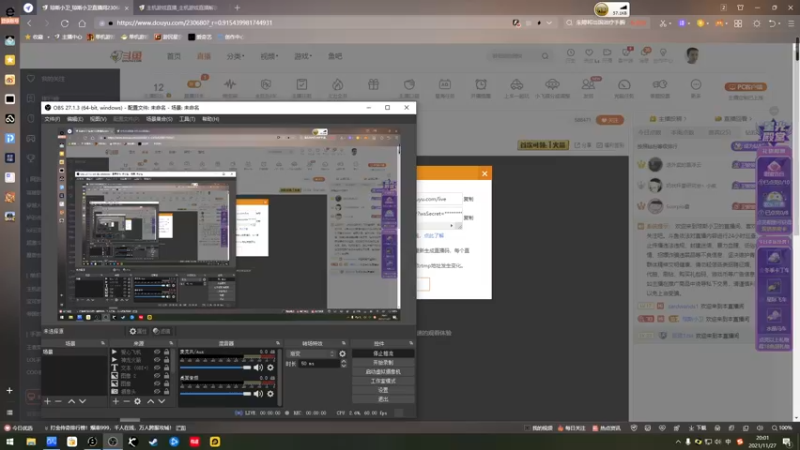The height and width of the screenshot is (450, 800).
Task: Add a new scene in OBS
Action: point(47,402)
